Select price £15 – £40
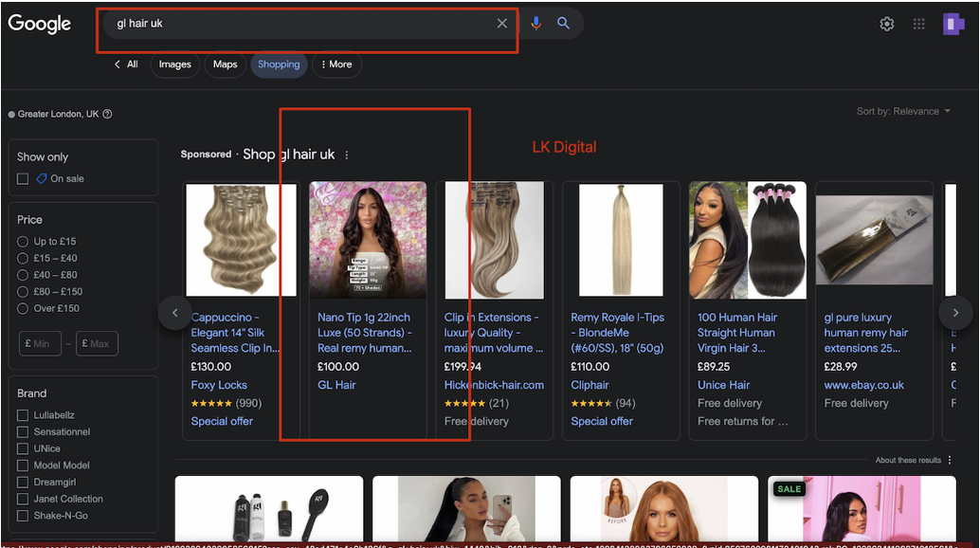The width and height of the screenshot is (980, 548). tap(23, 258)
